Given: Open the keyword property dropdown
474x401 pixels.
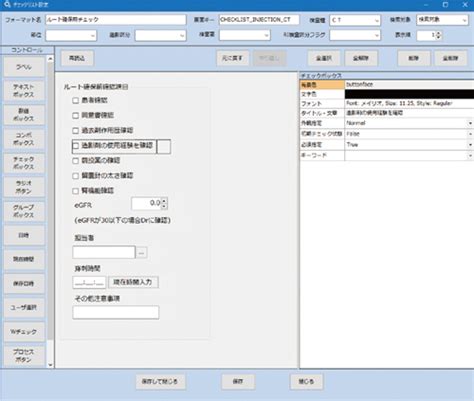Looking at the screenshot, I should (x=470, y=155).
